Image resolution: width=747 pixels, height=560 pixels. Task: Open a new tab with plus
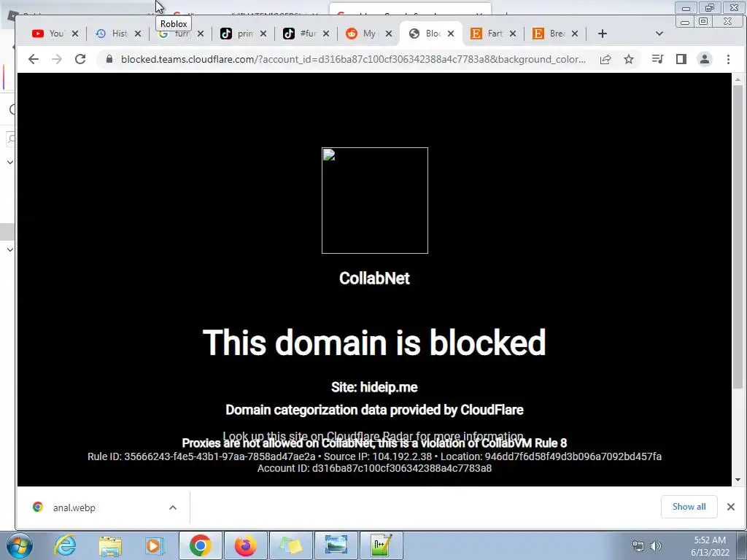(602, 34)
